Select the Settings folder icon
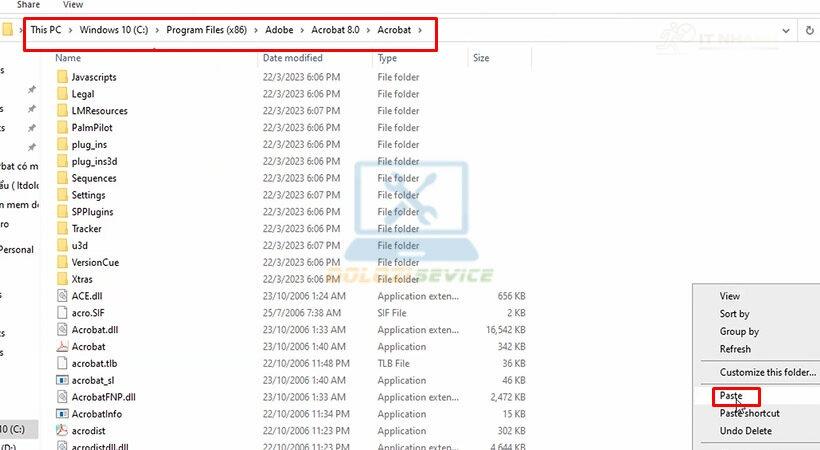 click(62, 195)
